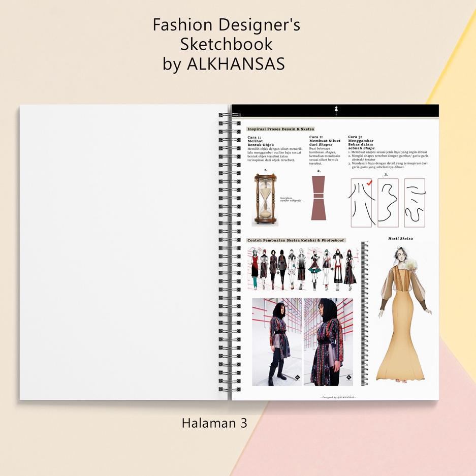
Task: Click the mannequin icon in black header
Action: click(x=336, y=110)
